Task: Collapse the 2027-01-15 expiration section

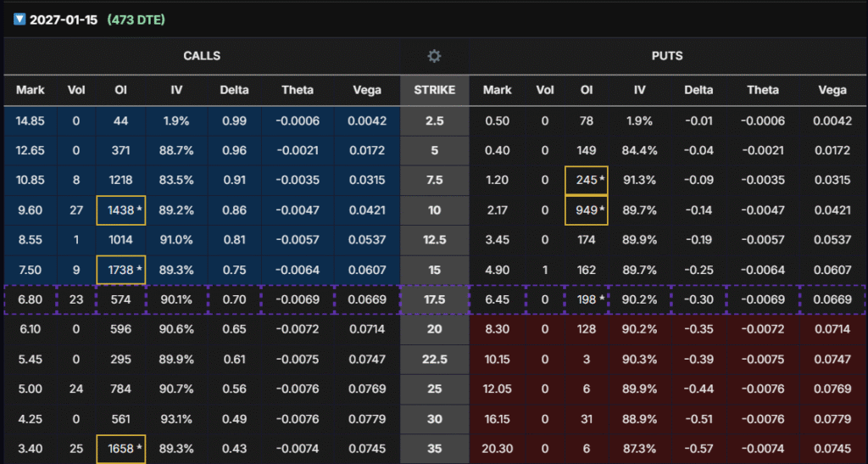Action: point(19,20)
